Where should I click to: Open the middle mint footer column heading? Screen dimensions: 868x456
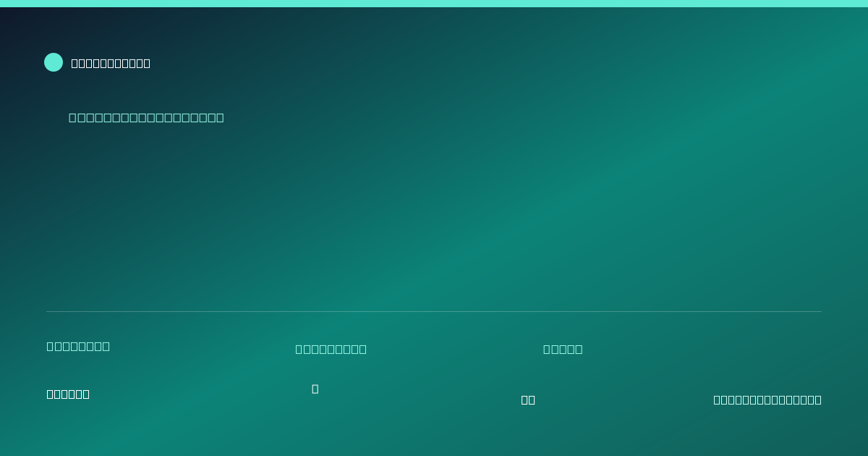pyautogui.click(x=331, y=349)
